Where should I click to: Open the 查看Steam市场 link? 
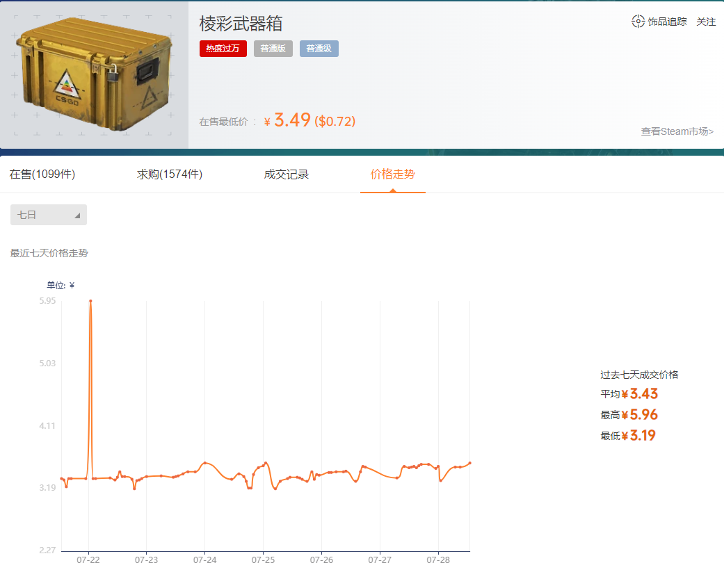pos(677,131)
